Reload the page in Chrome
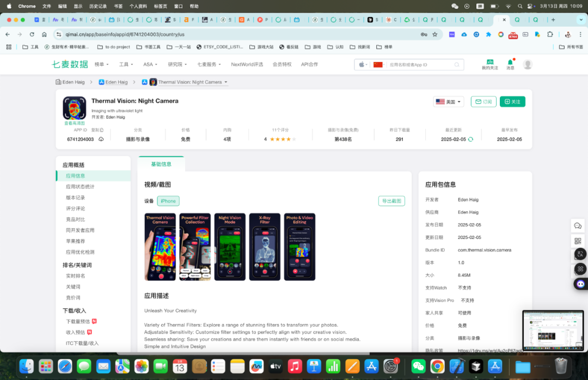The image size is (588, 380). pos(32,34)
